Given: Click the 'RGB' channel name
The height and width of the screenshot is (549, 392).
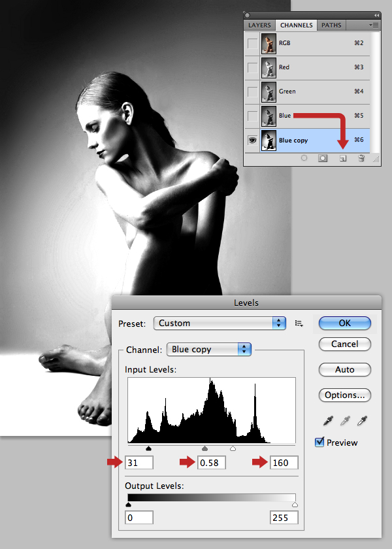Looking at the screenshot, I should [284, 43].
